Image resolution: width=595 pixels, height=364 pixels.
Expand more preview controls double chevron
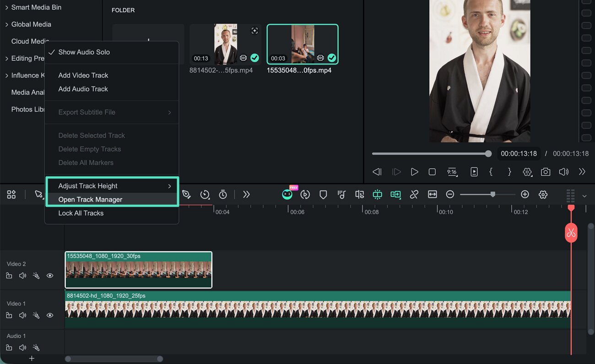pos(582,172)
